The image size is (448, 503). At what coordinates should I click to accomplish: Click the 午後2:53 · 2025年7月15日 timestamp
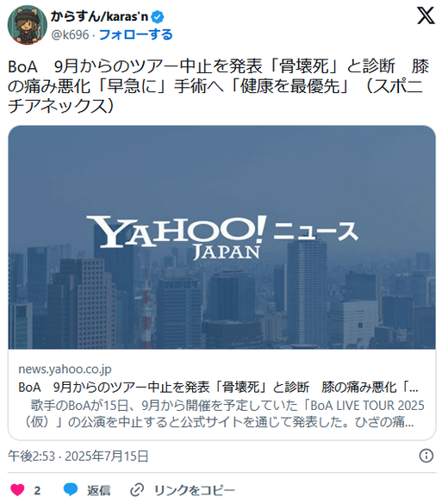click(x=78, y=456)
